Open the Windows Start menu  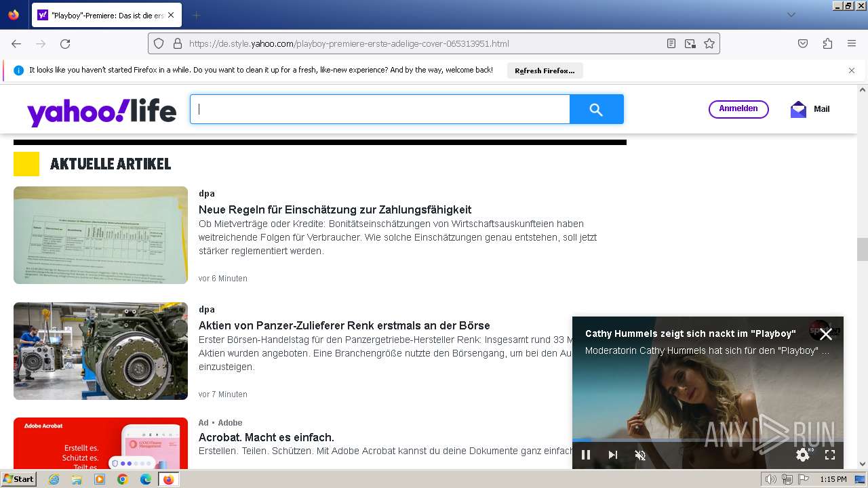18,479
